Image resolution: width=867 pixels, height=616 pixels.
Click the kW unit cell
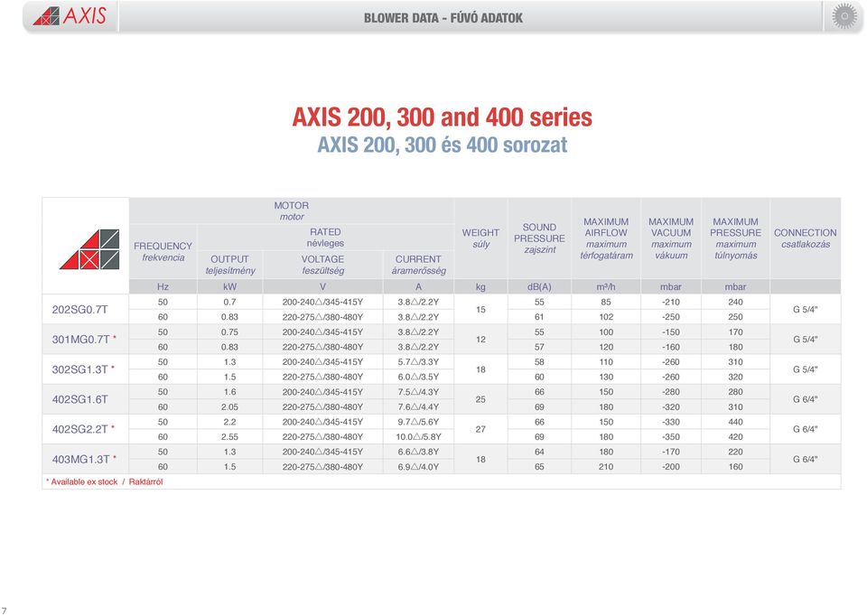tap(230, 286)
